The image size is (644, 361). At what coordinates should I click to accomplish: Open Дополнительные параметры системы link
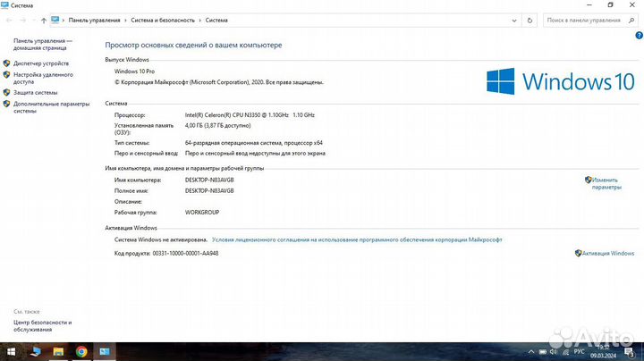coord(51,107)
